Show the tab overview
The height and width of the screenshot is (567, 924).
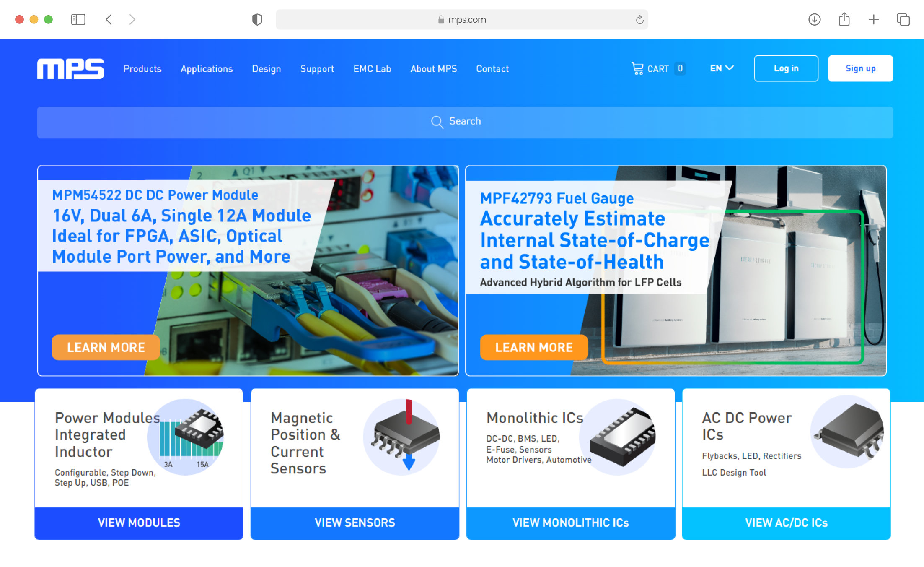point(903,19)
